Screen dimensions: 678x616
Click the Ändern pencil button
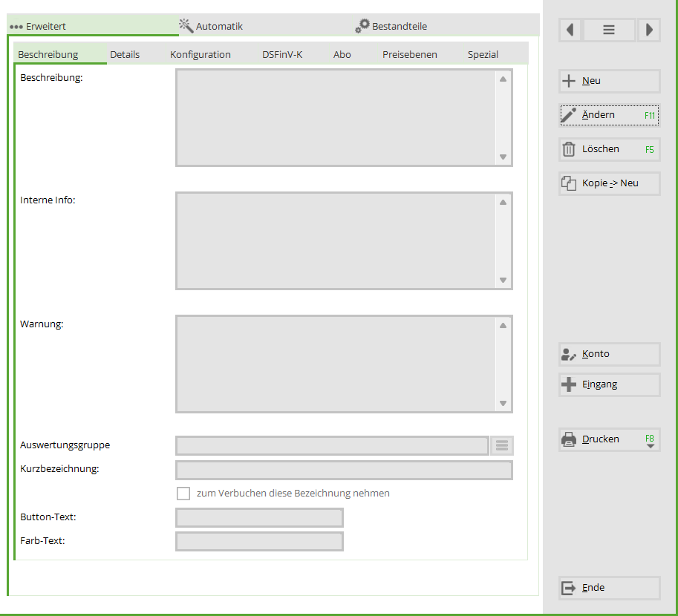point(609,115)
